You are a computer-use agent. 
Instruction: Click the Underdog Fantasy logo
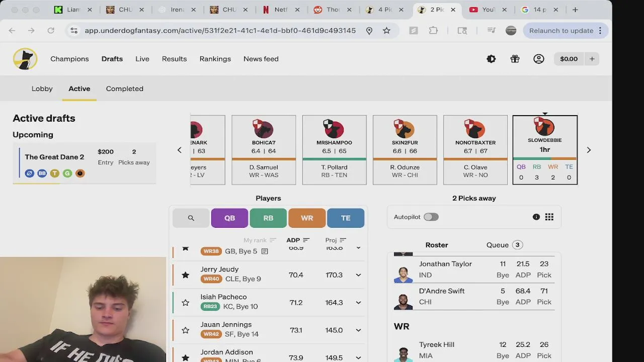25,59
